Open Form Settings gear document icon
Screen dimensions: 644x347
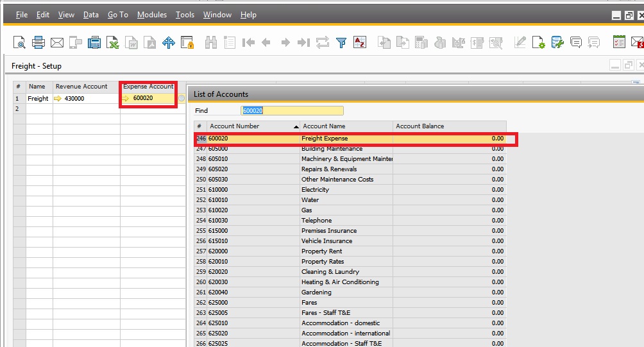(x=538, y=42)
